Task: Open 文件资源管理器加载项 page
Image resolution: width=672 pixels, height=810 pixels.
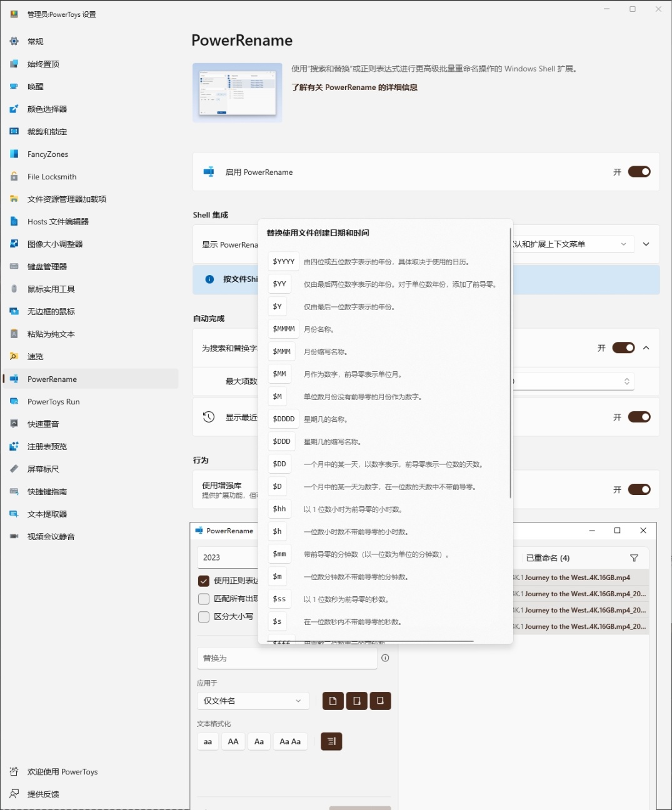Action: (90, 199)
